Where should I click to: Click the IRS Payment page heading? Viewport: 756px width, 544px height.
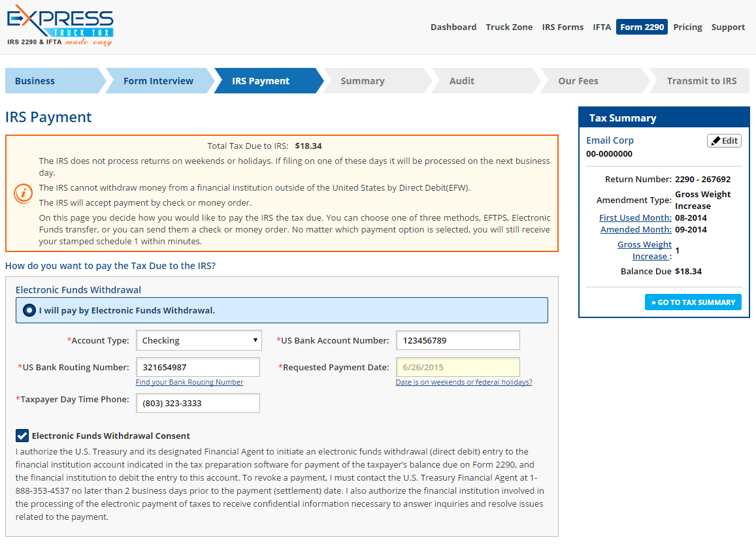coord(48,117)
